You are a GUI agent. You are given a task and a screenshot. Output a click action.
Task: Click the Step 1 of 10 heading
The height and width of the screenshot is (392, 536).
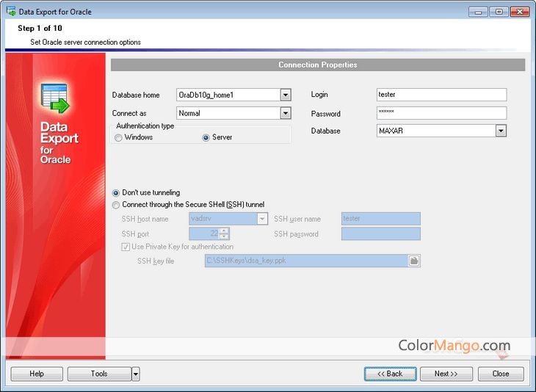[40, 29]
